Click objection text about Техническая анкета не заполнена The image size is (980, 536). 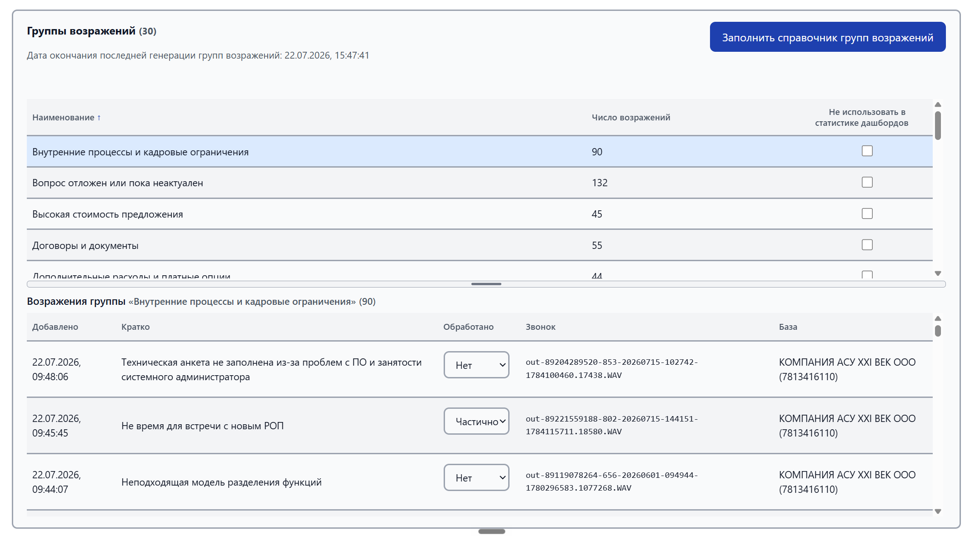pos(271,369)
